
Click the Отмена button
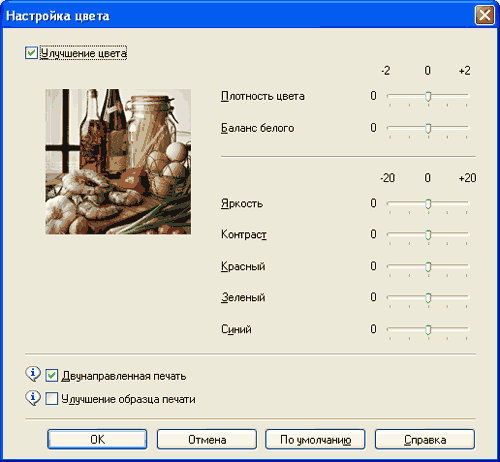tap(207, 439)
